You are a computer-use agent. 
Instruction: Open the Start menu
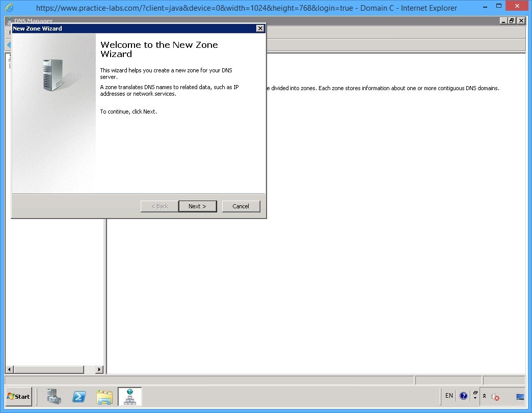pos(19,396)
